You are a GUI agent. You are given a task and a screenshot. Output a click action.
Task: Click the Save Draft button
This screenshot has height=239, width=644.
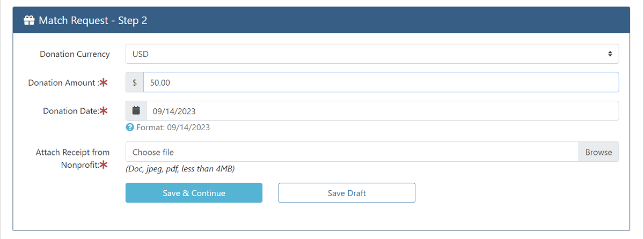pyautogui.click(x=347, y=193)
